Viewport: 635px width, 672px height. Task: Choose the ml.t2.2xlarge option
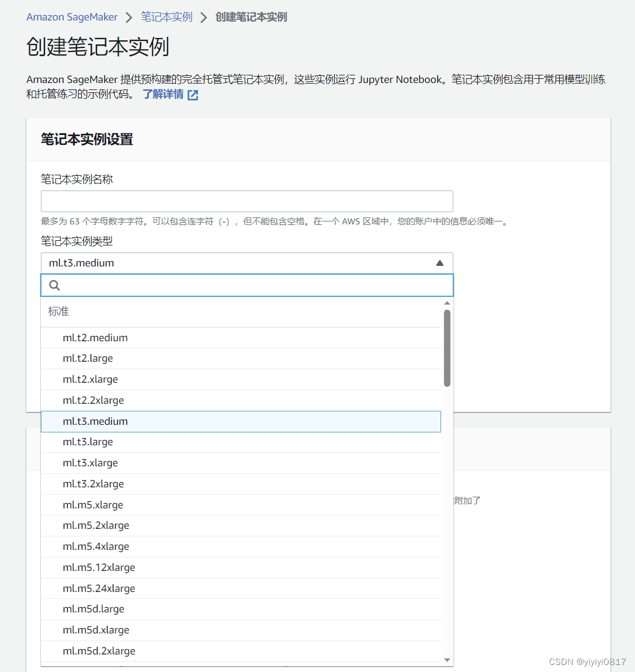point(241,400)
